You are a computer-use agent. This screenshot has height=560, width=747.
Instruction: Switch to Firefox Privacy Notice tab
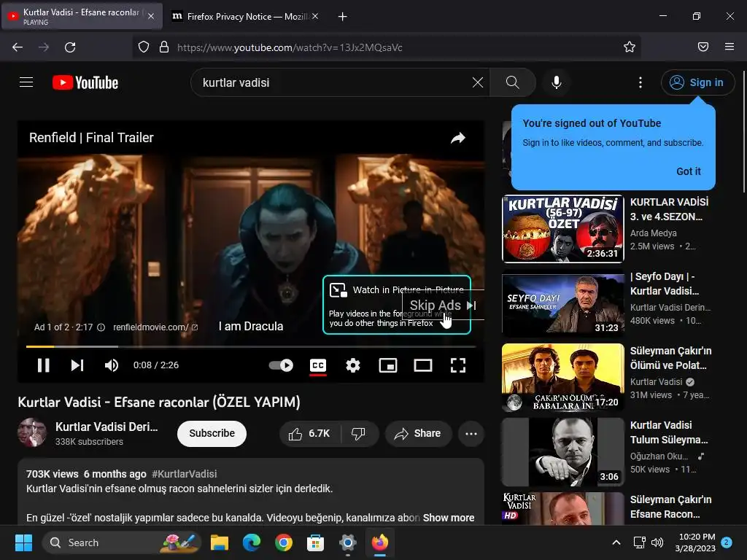point(245,17)
